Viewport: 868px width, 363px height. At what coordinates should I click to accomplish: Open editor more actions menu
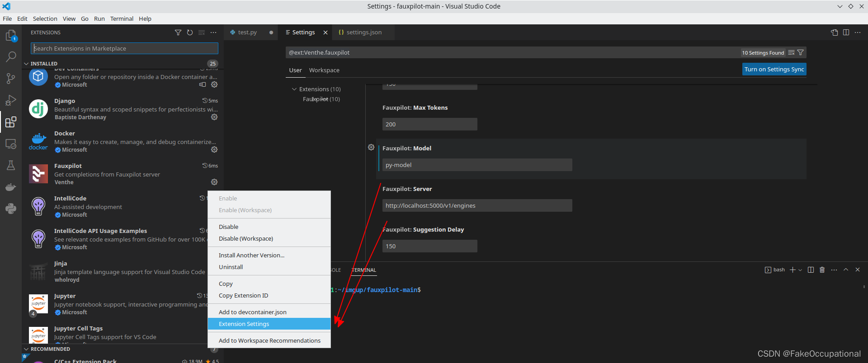858,33
